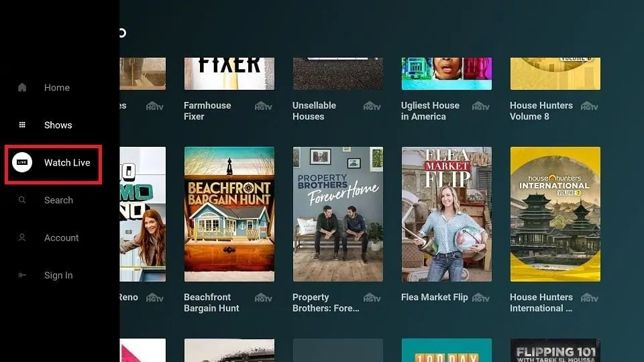Click HGTV logo beside Farmhouse Fixer

click(x=263, y=106)
